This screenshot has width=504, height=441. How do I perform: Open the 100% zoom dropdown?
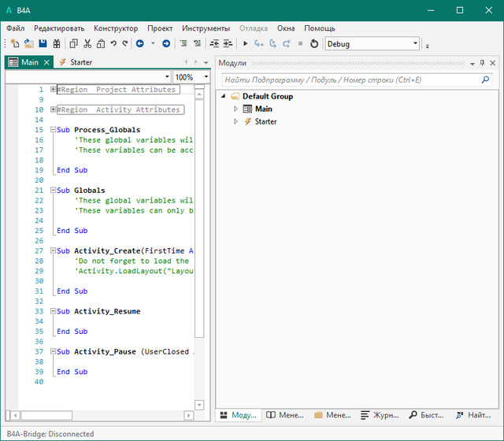[206, 77]
